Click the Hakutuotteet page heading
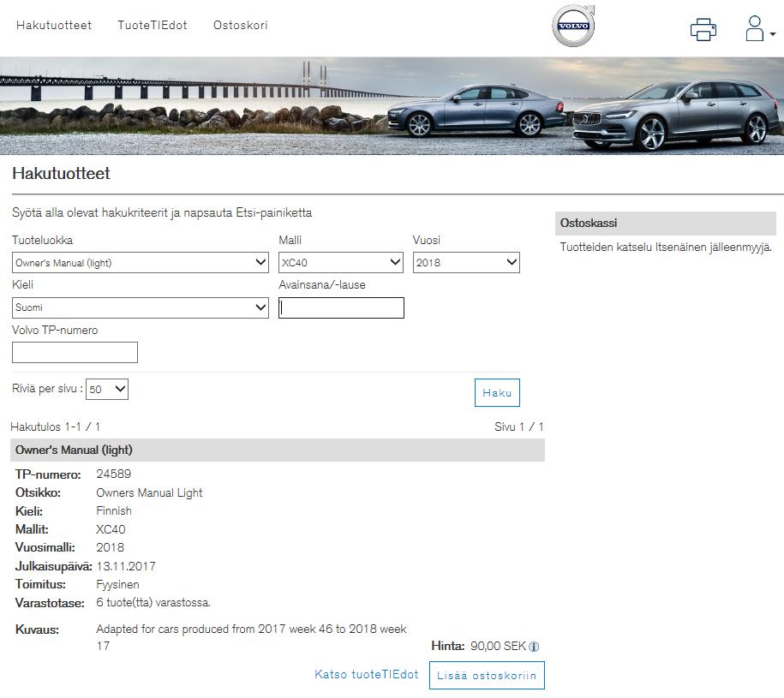This screenshot has height=698, width=784. [x=61, y=173]
